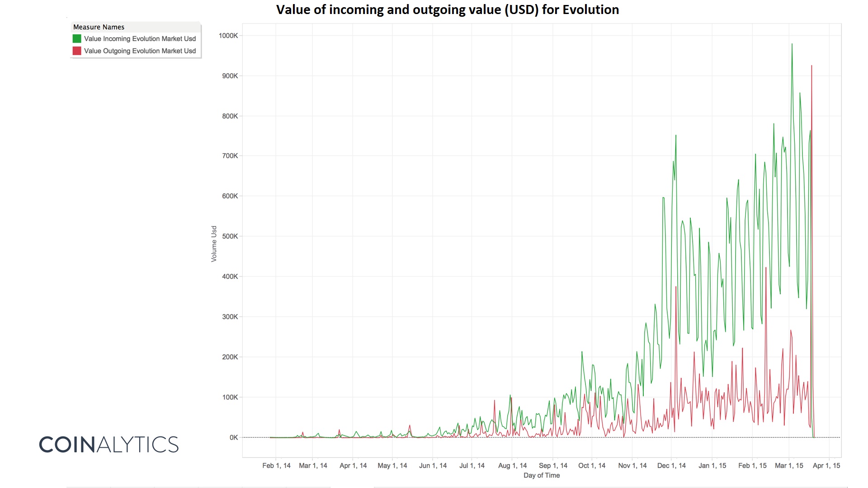Click the red Outgoing legend color swatch
Viewport: 868px width, 488px height.
click(x=77, y=51)
